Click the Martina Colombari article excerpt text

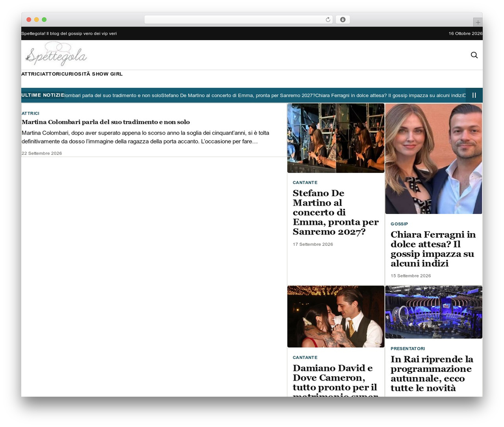[145, 137]
